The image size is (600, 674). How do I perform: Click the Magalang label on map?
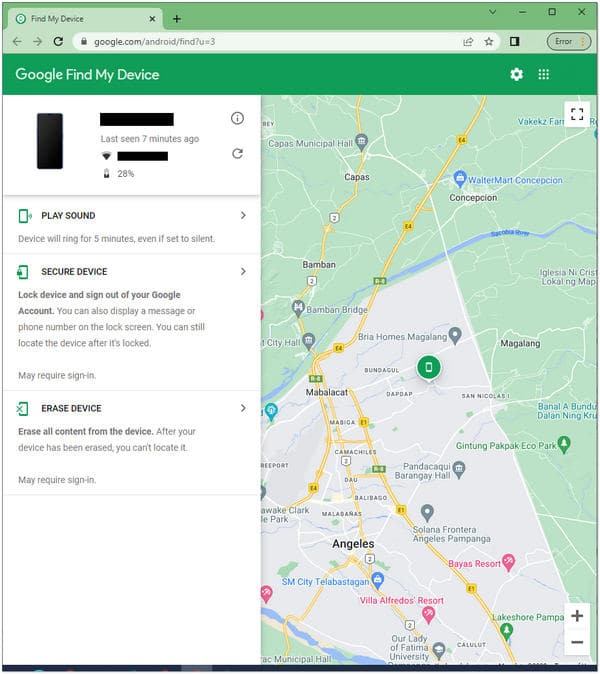(520, 343)
